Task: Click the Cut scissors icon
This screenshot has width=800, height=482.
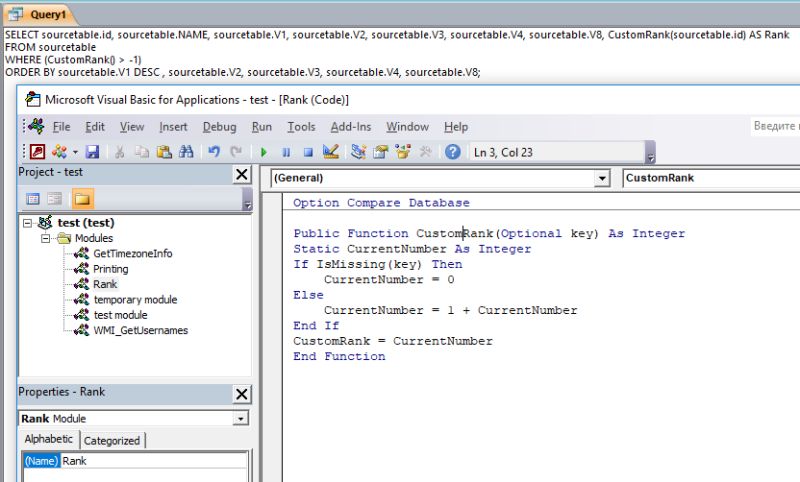Action: (119, 152)
